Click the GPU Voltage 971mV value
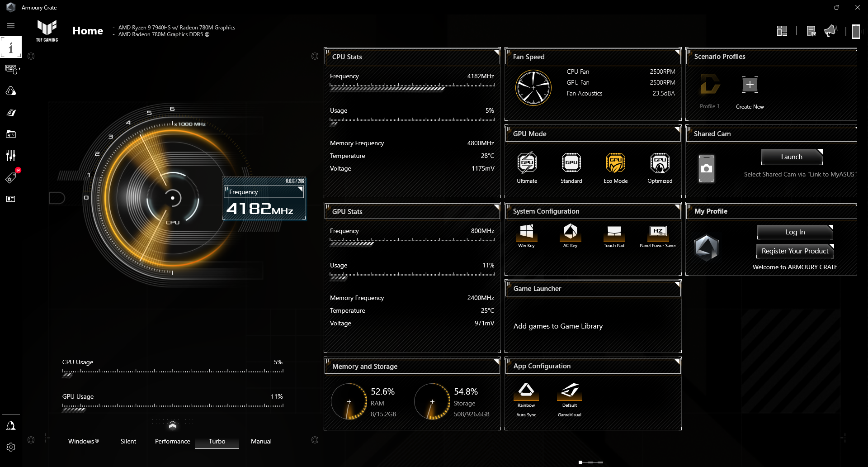 [484, 323]
